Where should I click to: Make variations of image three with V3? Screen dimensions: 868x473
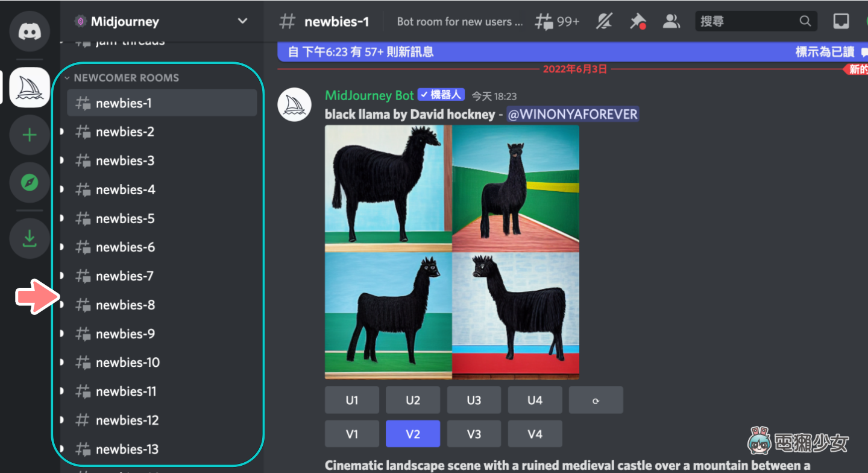(474, 434)
